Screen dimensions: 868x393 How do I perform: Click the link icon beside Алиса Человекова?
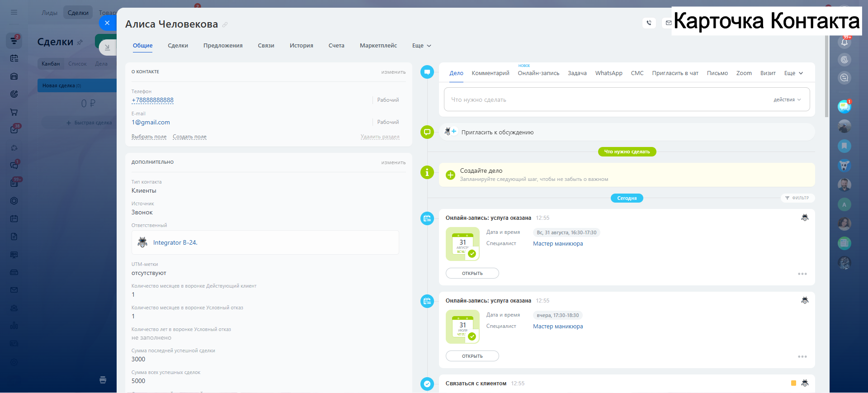(225, 25)
